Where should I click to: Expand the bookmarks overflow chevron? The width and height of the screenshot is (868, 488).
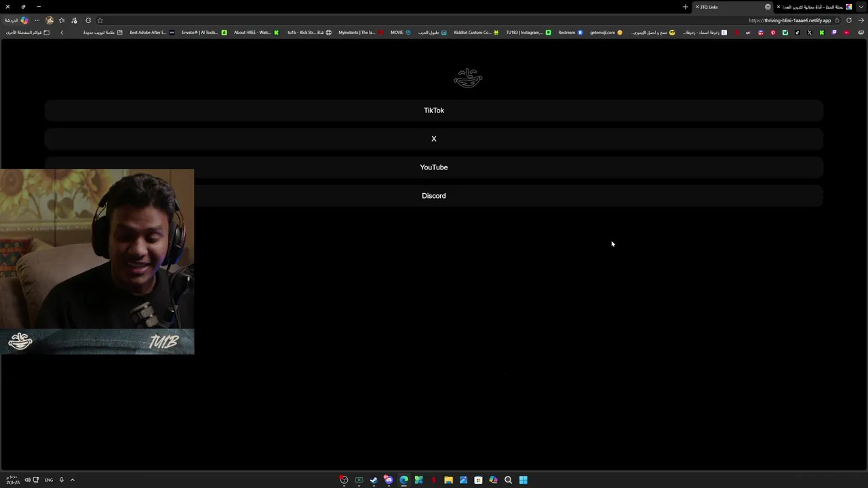click(62, 33)
